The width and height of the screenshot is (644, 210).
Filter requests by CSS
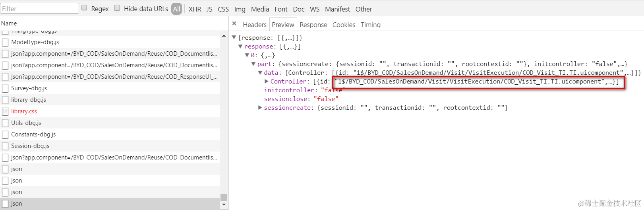coord(223,9)
